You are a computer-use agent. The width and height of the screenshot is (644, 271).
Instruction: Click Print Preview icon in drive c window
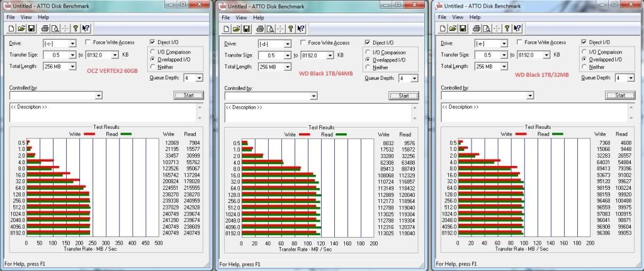tap(55, 28)
